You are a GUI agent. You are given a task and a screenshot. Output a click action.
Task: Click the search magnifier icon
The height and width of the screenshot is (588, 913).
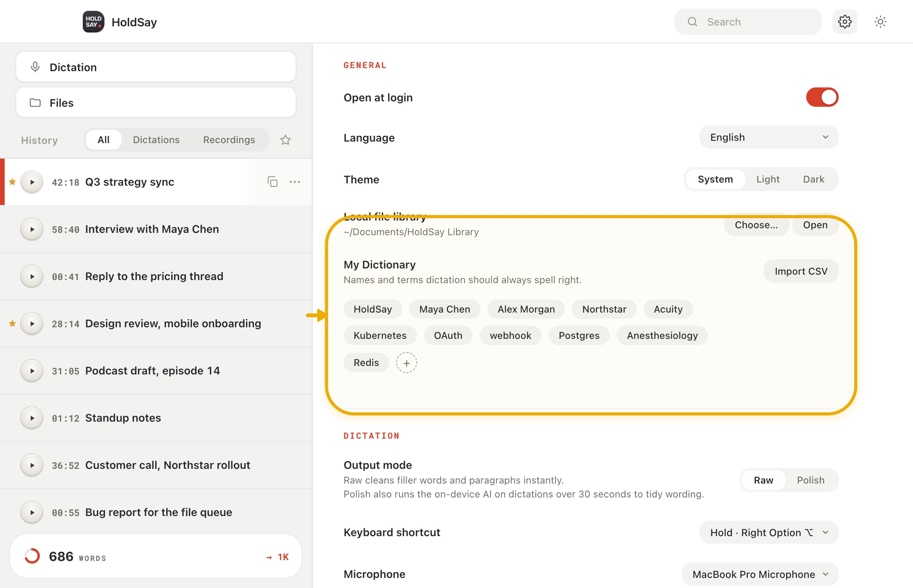(692, 22)
